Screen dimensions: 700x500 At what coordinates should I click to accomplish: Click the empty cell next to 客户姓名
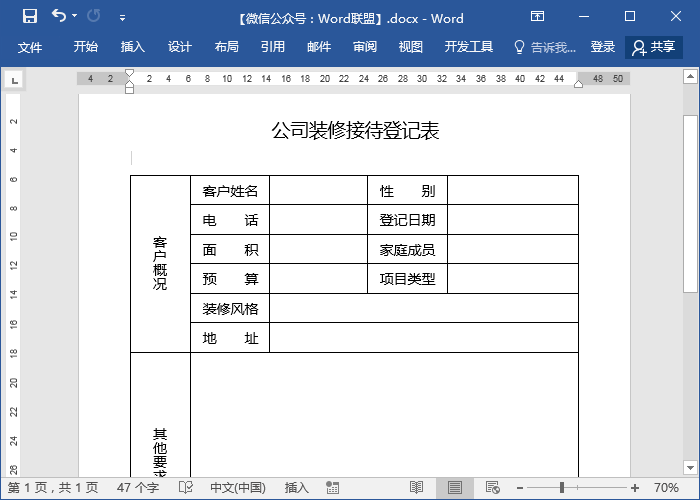[318, 191]
